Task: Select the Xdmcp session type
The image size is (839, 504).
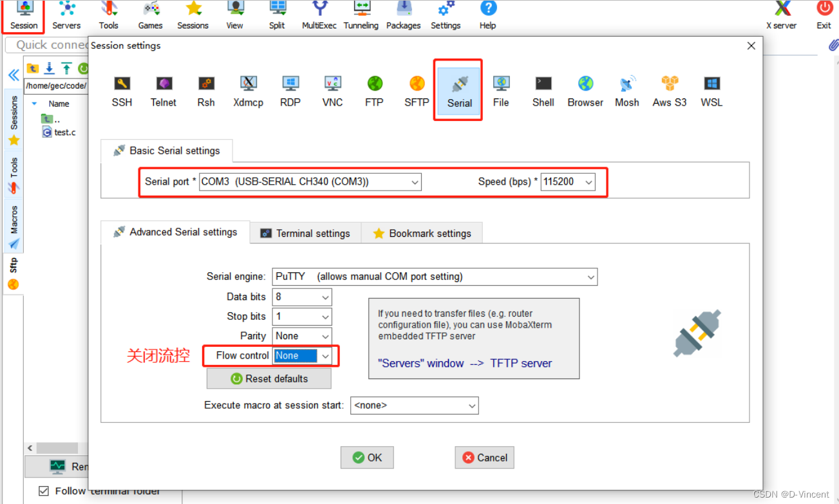Action: tap(248, 91)
